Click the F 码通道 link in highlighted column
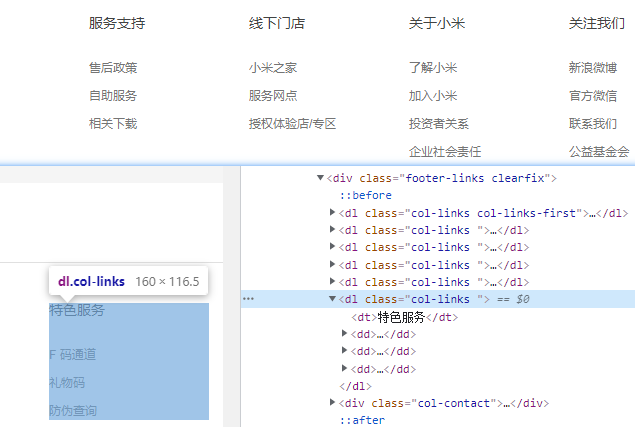635x427 pixels. (72, 354)
